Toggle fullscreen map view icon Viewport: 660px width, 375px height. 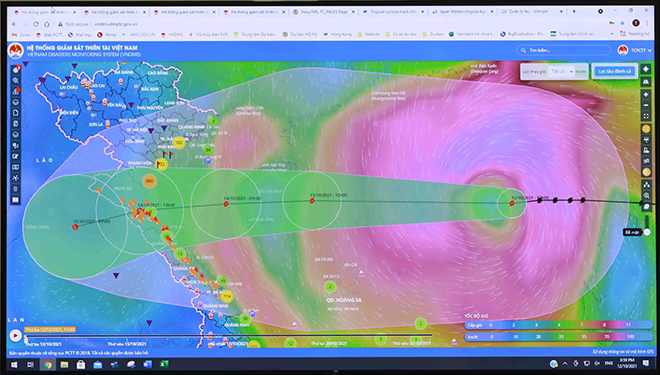(646, 116)
